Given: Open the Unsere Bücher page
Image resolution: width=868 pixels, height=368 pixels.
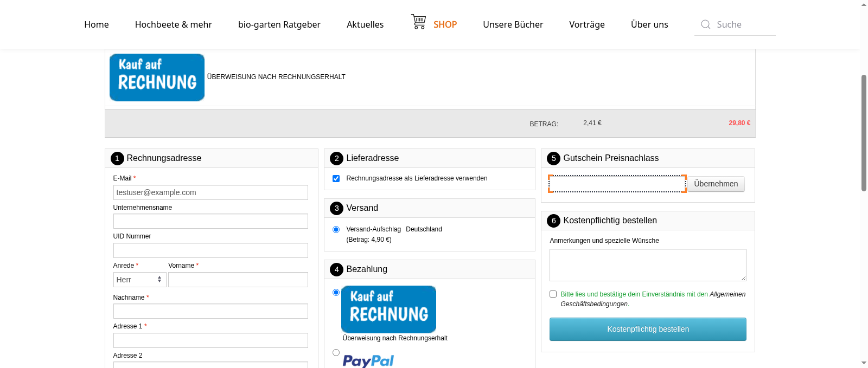Looking at the screenshot, I should click(x=513, y=24).
